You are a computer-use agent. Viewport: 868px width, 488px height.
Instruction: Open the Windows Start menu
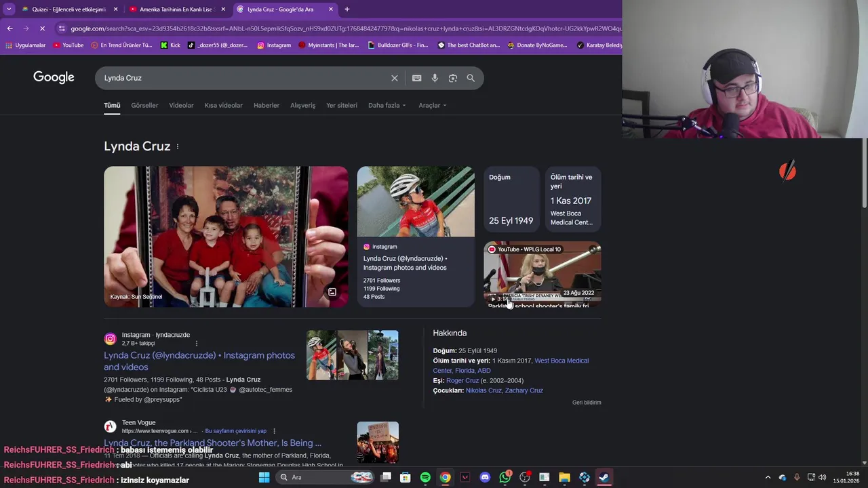[264, 477]
